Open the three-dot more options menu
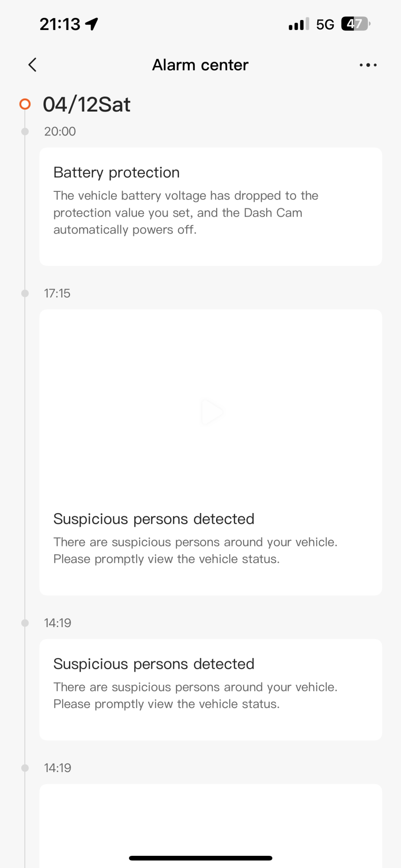 pos(368,65)
